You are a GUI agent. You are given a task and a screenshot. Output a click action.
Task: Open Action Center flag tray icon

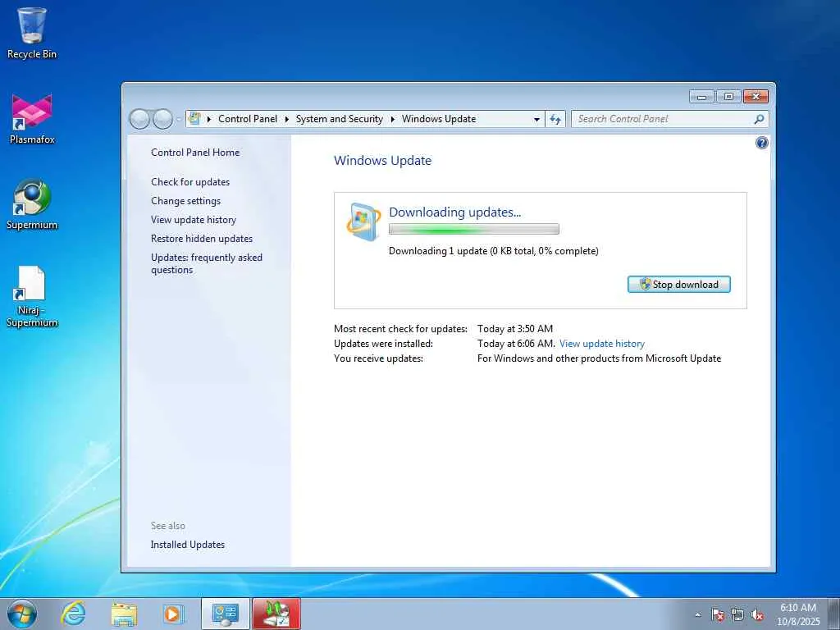[x=717, y=614]
